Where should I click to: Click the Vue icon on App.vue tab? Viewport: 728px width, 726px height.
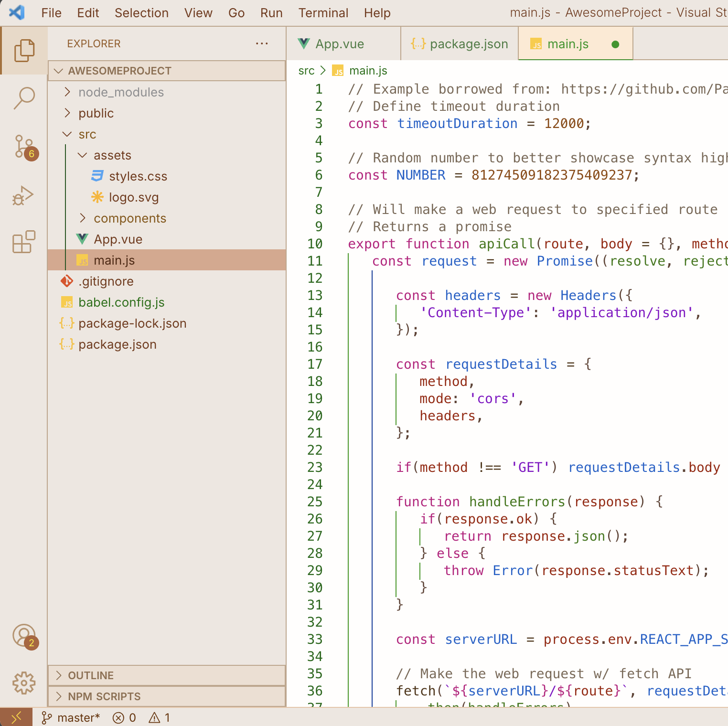(304, 44)
